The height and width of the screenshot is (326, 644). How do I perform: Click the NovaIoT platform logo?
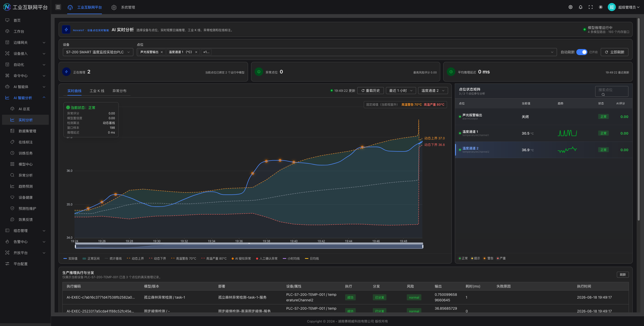pyautogui.click(x=7, y=7)
